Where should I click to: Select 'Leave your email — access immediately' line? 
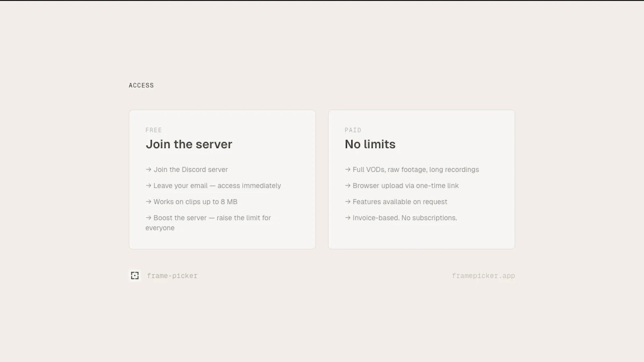point(213,186)
